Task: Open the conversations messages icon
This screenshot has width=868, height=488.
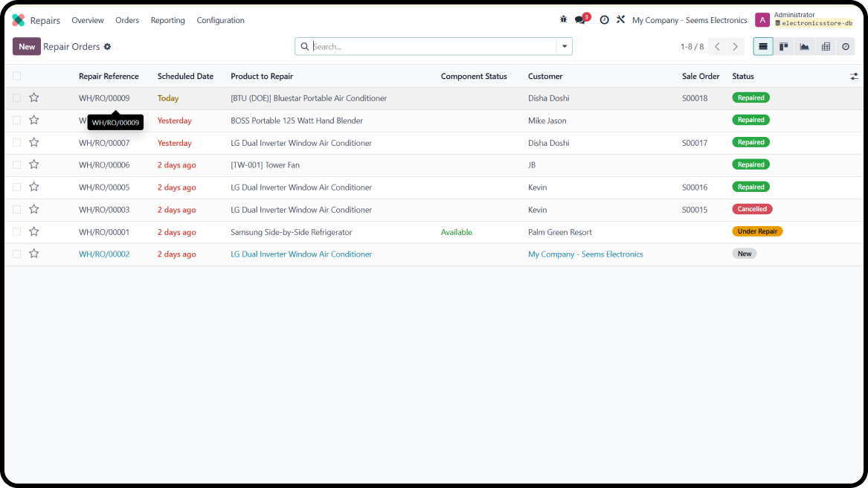Action: point(580,20)
